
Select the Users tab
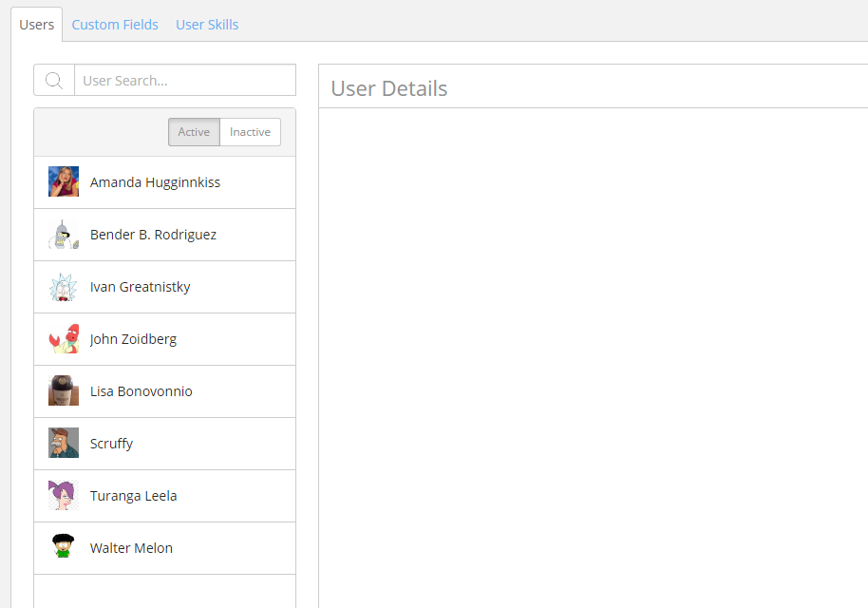(x=36, y=24)
